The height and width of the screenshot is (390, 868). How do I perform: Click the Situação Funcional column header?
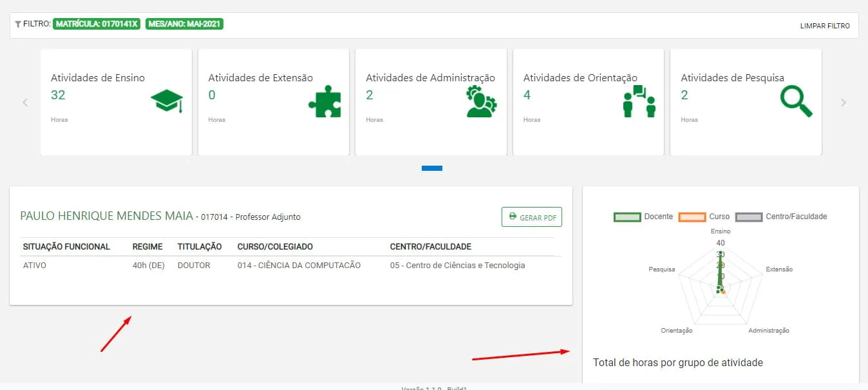coord(66,247)
